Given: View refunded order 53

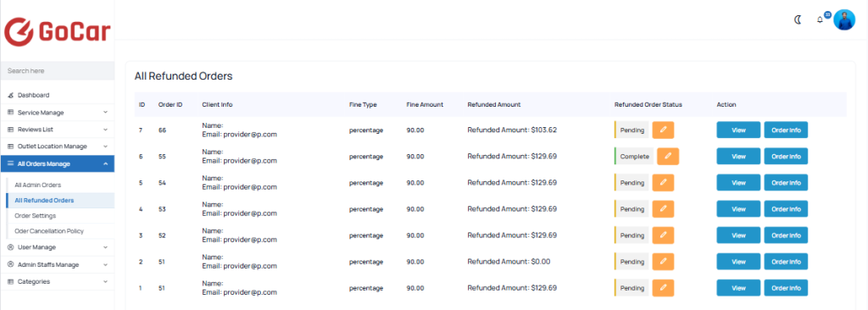Looking at the screenshot, I should point(738,209).
